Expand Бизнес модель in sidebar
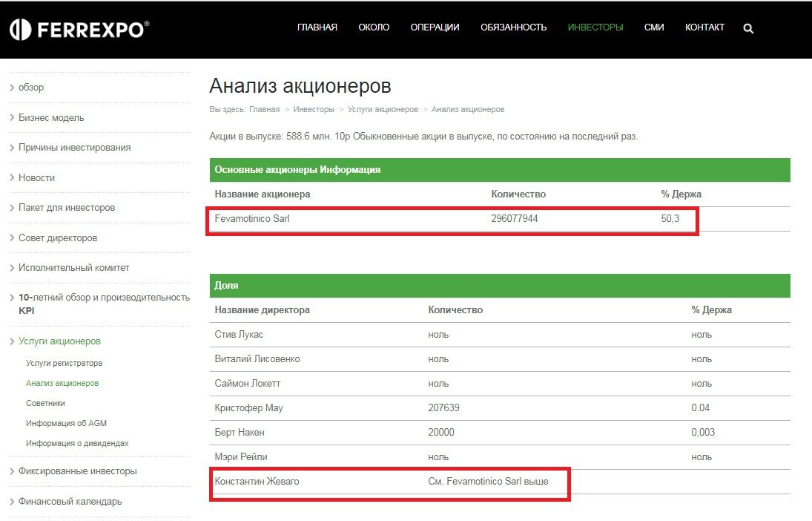Viewport: 812px width, 521px height. 51,118
